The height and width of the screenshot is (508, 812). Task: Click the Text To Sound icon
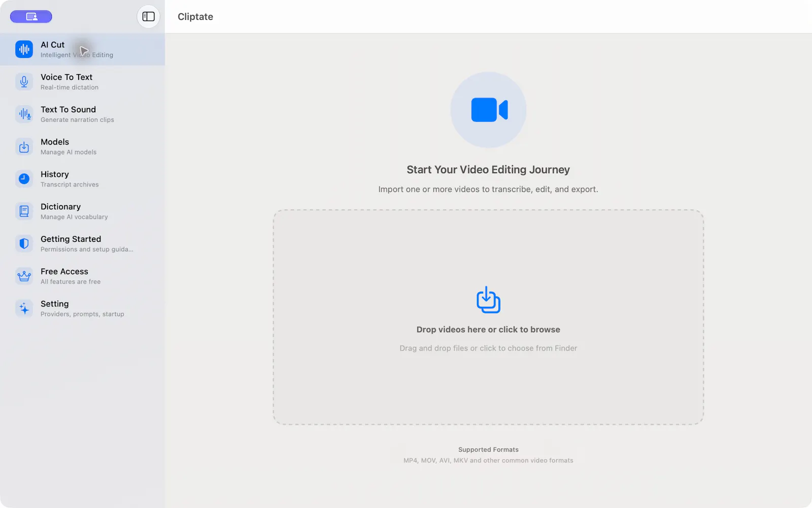point(24,114)
